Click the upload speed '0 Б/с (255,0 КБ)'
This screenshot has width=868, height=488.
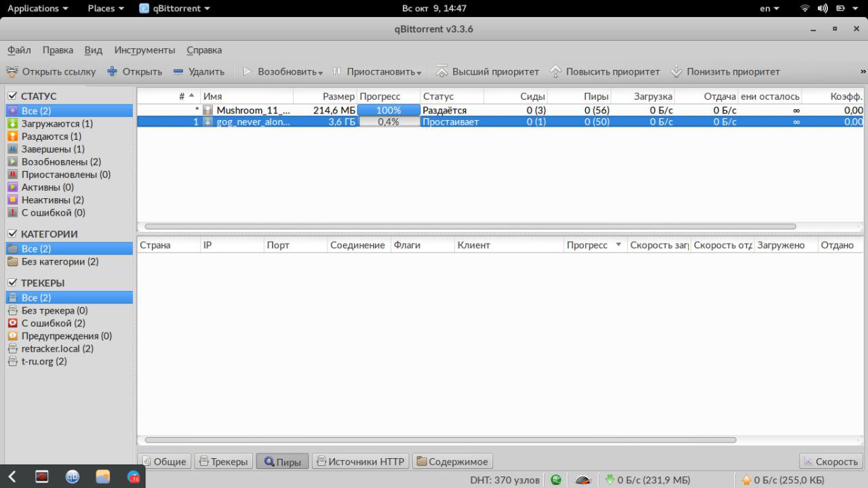pyautogui.click(x=783, y=480)
